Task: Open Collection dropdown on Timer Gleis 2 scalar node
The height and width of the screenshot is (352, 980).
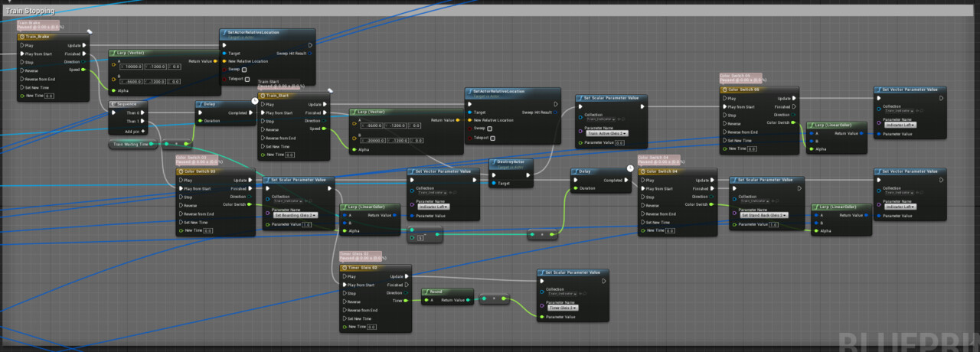Action: click(x=562, y=293)
